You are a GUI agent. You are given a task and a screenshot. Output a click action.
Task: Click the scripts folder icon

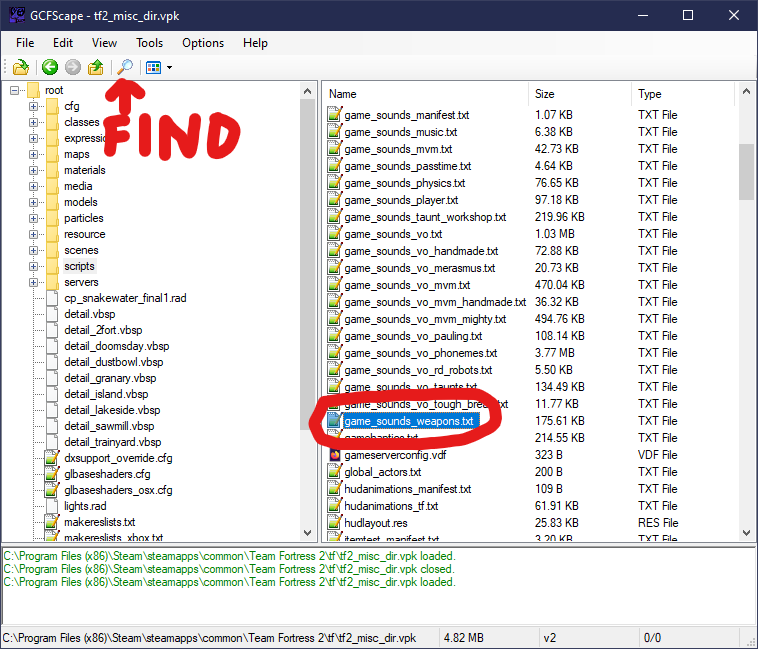[53, 266]
